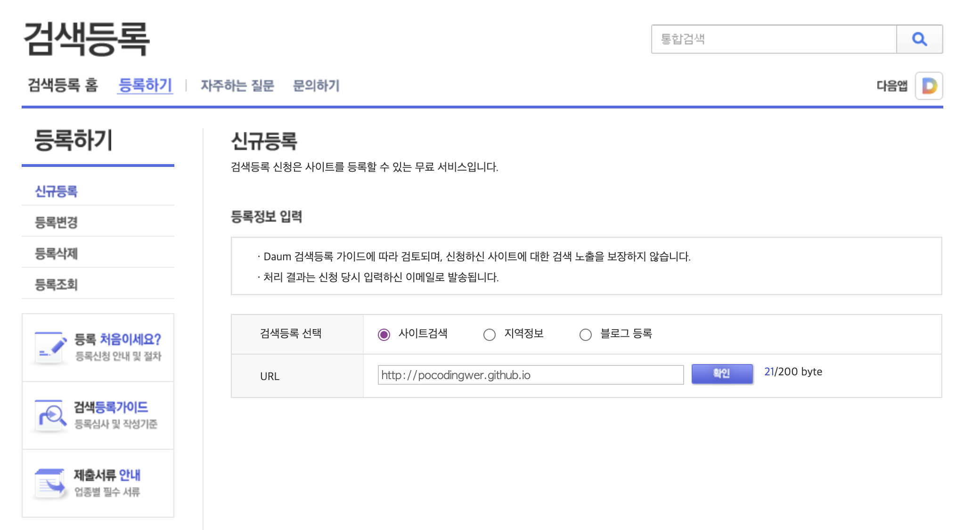Open the Daum app D icon
This screenshot has height=530, width=980.
(x=929, y=86)
